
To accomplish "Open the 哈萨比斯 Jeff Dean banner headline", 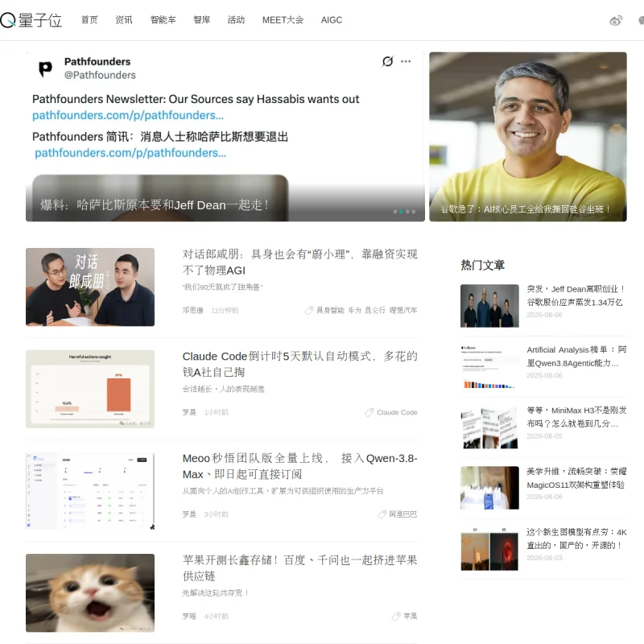I will click(155, 204).
